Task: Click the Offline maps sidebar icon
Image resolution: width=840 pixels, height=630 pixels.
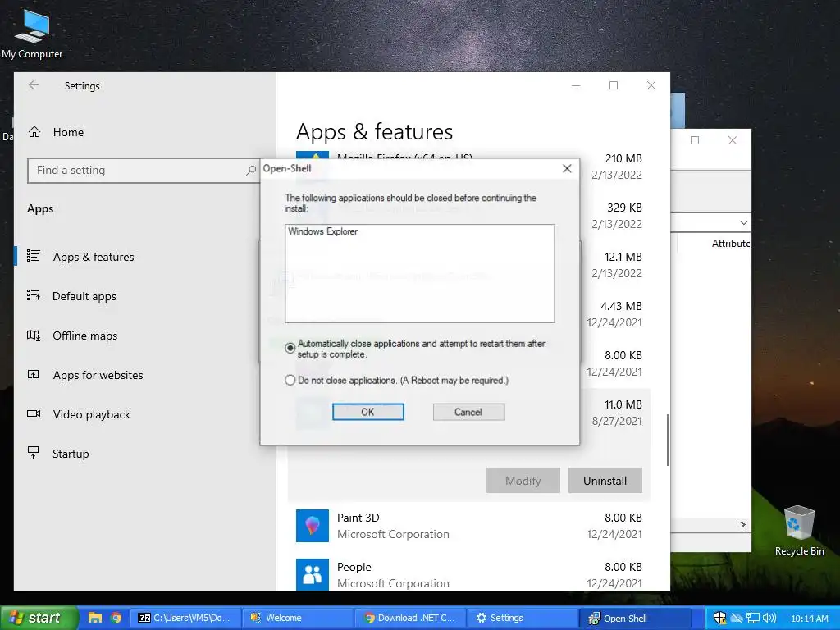Action: coord(33,336)
